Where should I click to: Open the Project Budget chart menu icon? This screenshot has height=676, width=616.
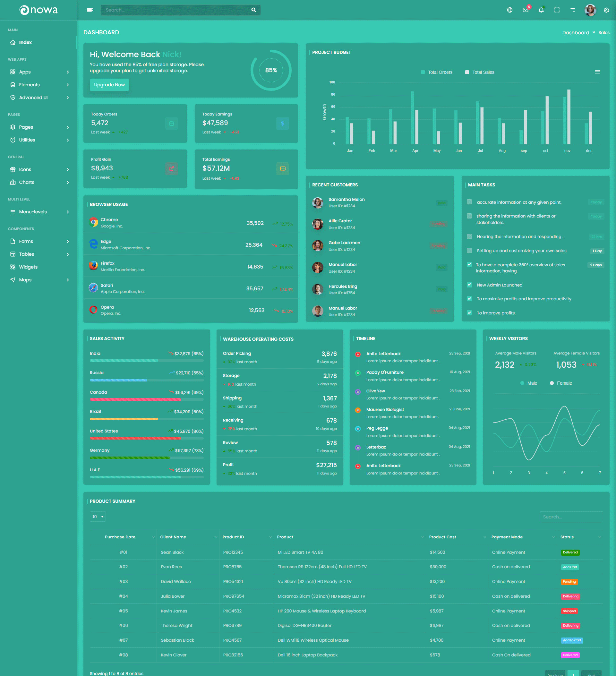(x=597, y=72)
